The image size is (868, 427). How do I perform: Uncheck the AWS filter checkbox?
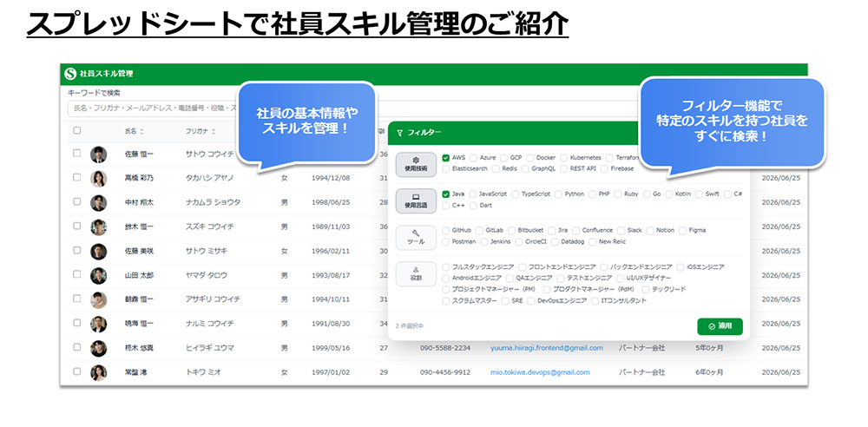click(x=445, y=158)
